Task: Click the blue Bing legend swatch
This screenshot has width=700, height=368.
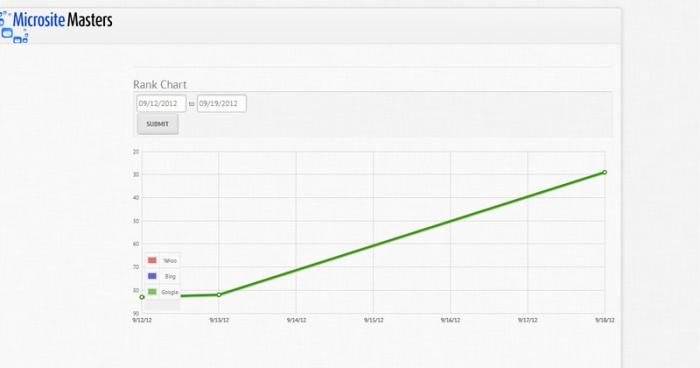Action: click(152, 276)
